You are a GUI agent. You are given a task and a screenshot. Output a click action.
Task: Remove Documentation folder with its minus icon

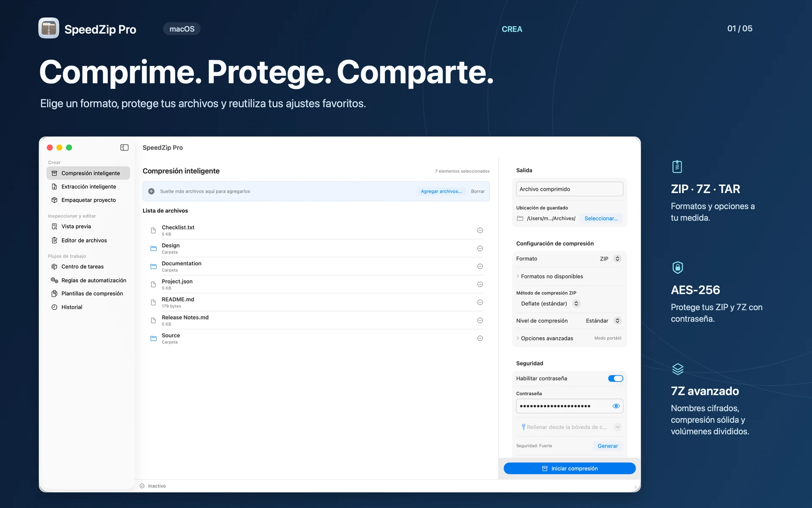tap(480, 266)
